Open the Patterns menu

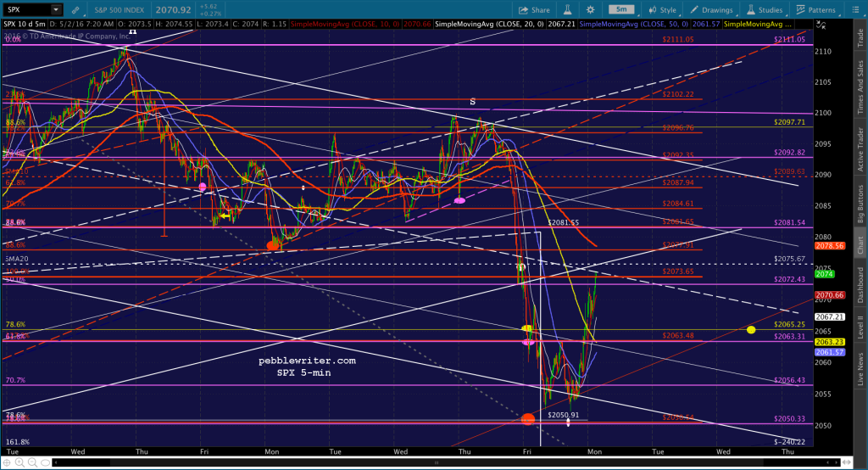(816, 10)
